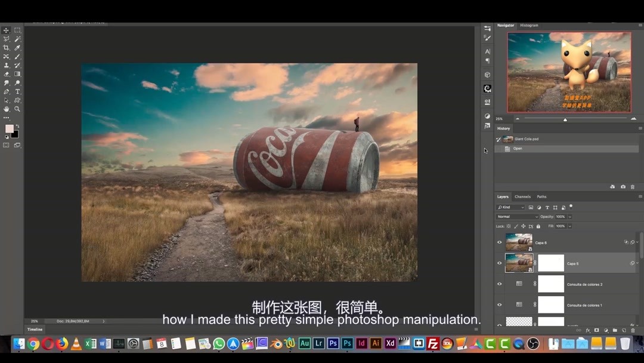644x363 pixels.
Task: Switch to the Channels tab
Action: (522, 196)
